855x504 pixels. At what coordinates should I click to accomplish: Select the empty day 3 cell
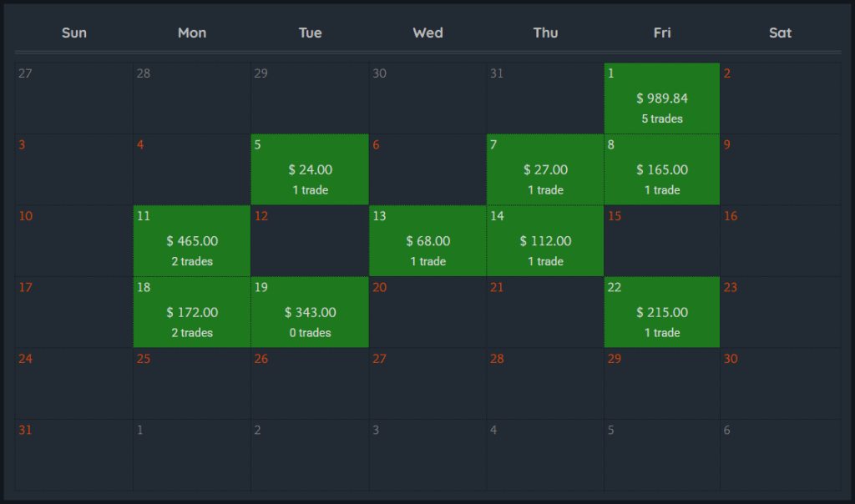pyautogui.click(x=74, y=170)
